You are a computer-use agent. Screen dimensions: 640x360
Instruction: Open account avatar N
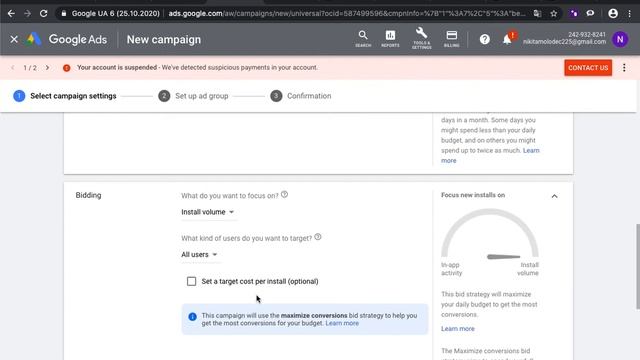coord(620,39)
